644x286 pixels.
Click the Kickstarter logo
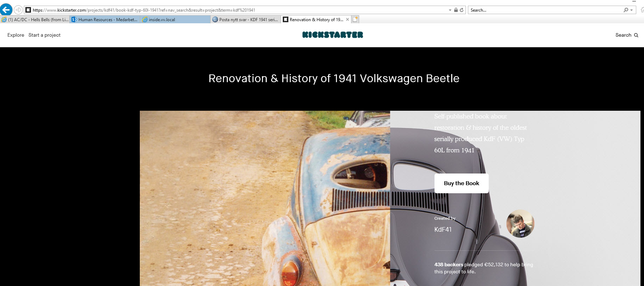coord(333,35)
